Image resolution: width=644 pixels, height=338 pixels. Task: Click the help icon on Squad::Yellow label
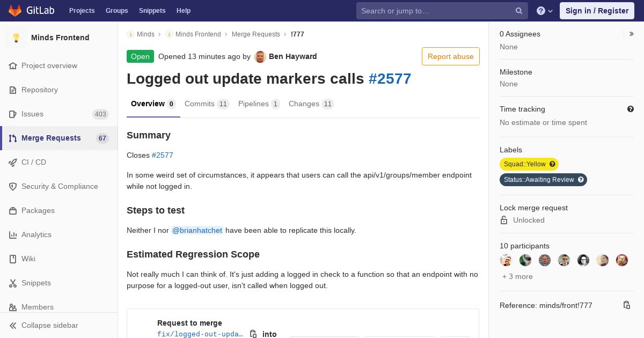[552, 164]
